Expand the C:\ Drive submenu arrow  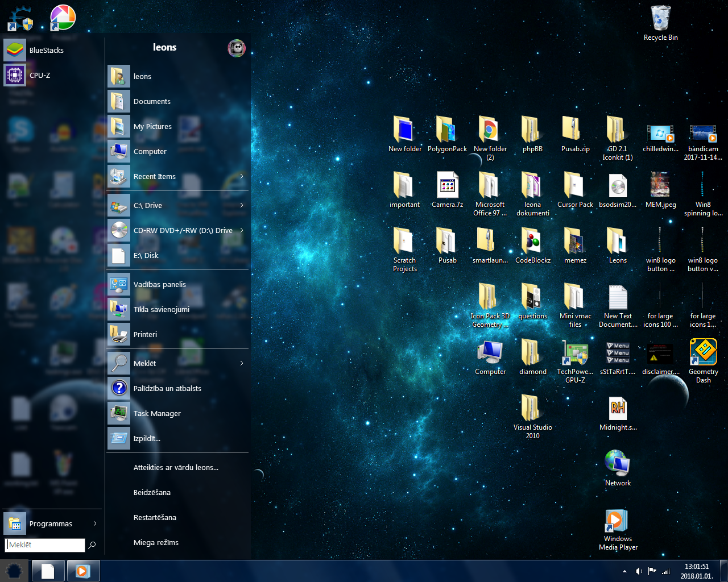[x=242, y=205]
